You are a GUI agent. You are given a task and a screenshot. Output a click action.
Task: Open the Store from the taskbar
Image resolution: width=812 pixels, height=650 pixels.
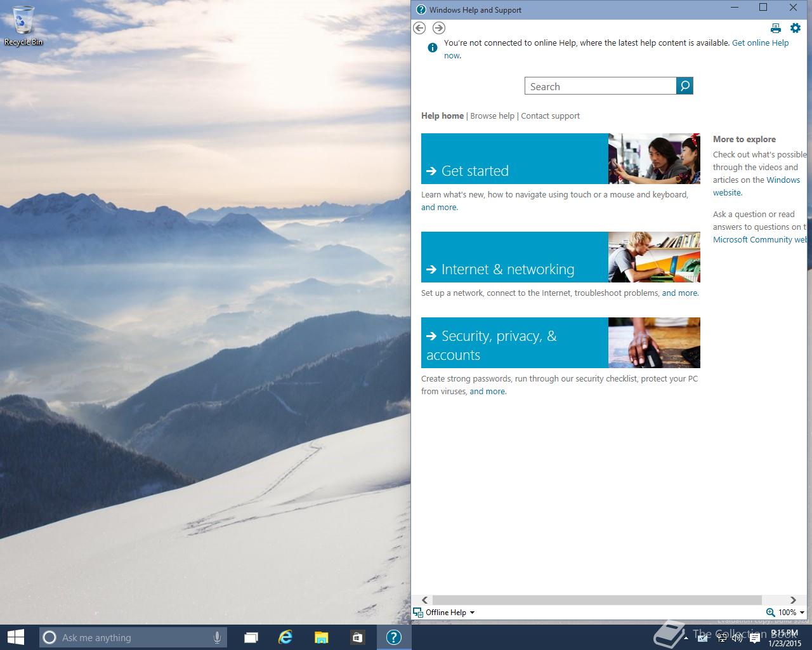tap(357, 637)
